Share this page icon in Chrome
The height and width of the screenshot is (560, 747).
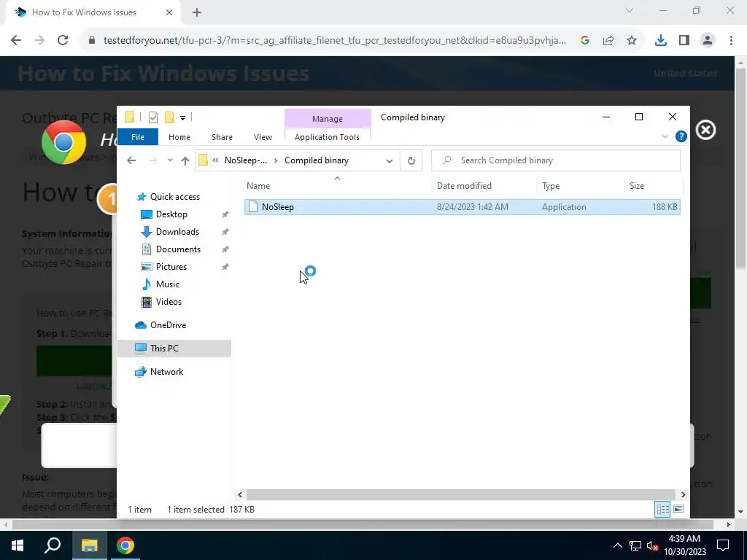[x=608, y=41]
